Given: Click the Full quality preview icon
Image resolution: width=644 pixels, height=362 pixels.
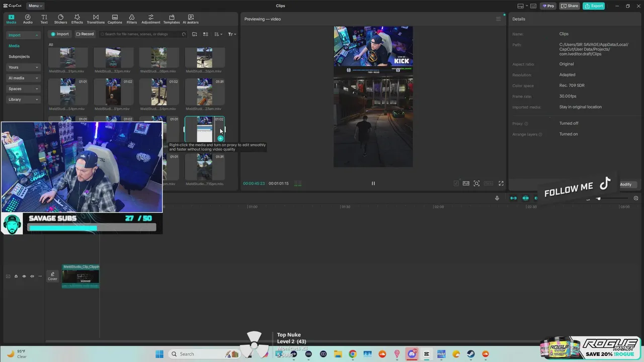Looking at the screenshot, I should coord(466,184).
